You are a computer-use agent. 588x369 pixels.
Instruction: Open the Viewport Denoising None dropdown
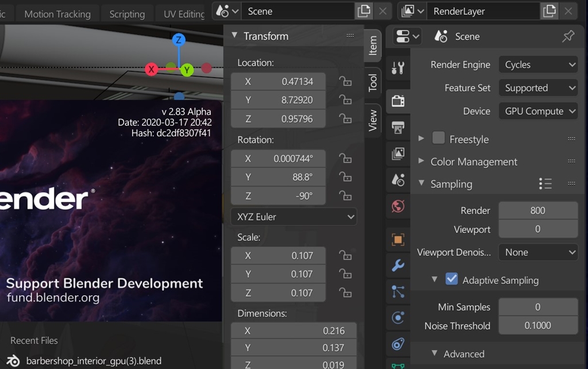pos(538,252)
